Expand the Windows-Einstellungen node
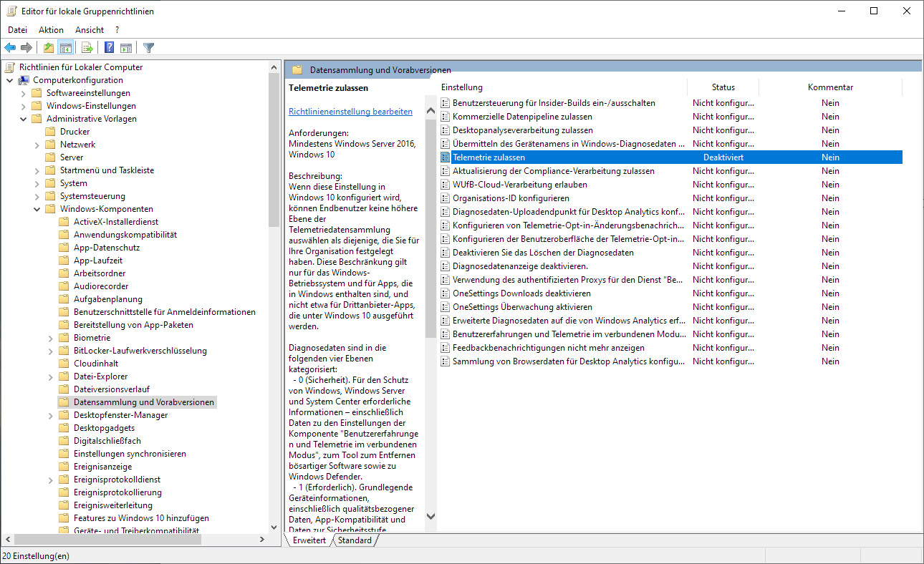The image size is (924, 564). pos(23,106)
